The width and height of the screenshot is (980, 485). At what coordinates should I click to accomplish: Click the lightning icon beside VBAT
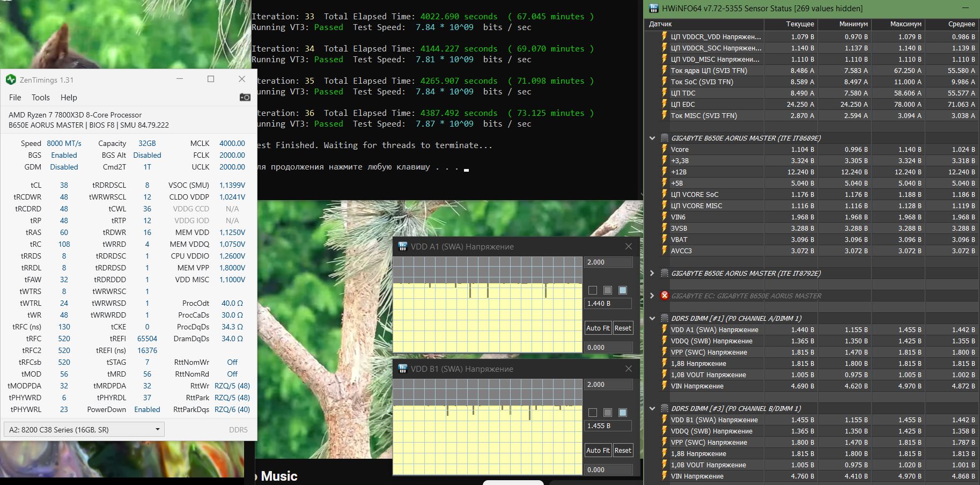click(665, 239)
